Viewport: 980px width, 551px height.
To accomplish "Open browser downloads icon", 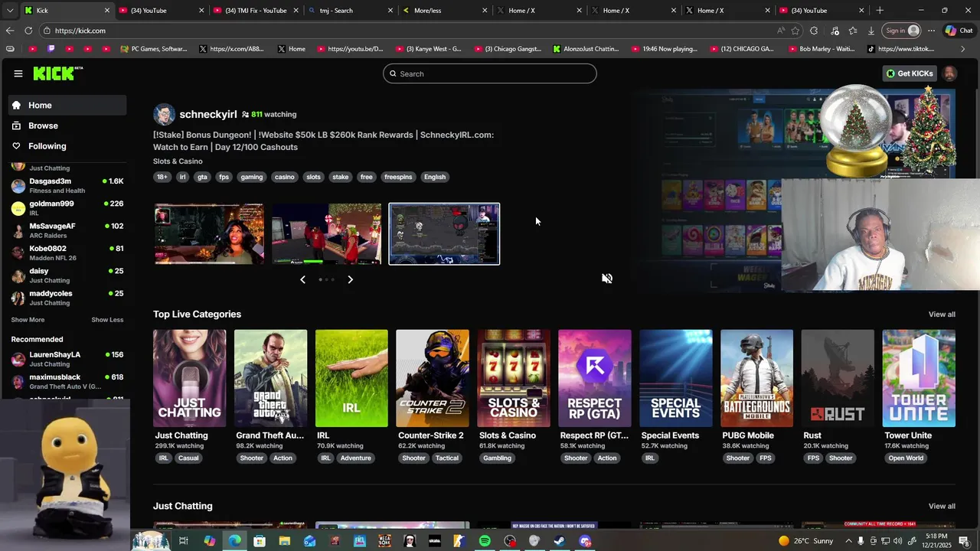I will [871, 31].
